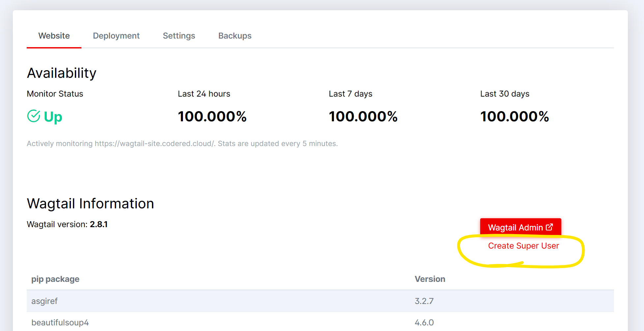The image size is (644, 331).
Task: Open the Deployment tab
Action: point(116,36)
